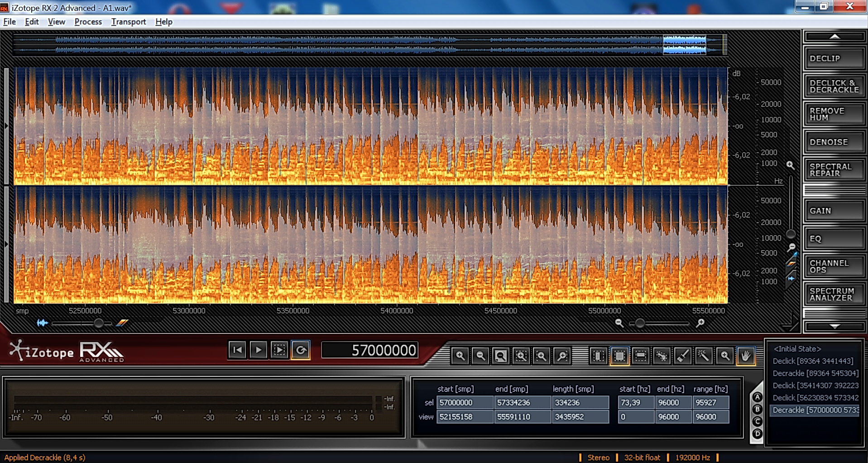
Task: Rewind to the start of file
Action: pyautogui.click(x=237, y=350)
